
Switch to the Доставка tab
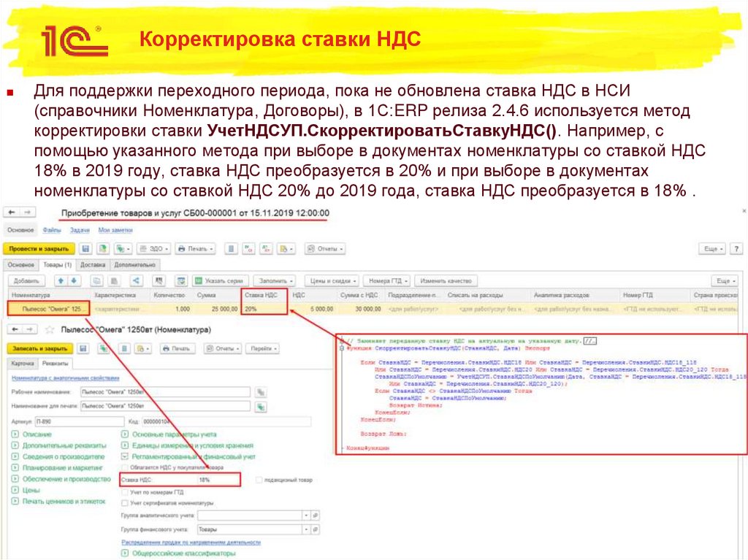[x=93, y=264]
